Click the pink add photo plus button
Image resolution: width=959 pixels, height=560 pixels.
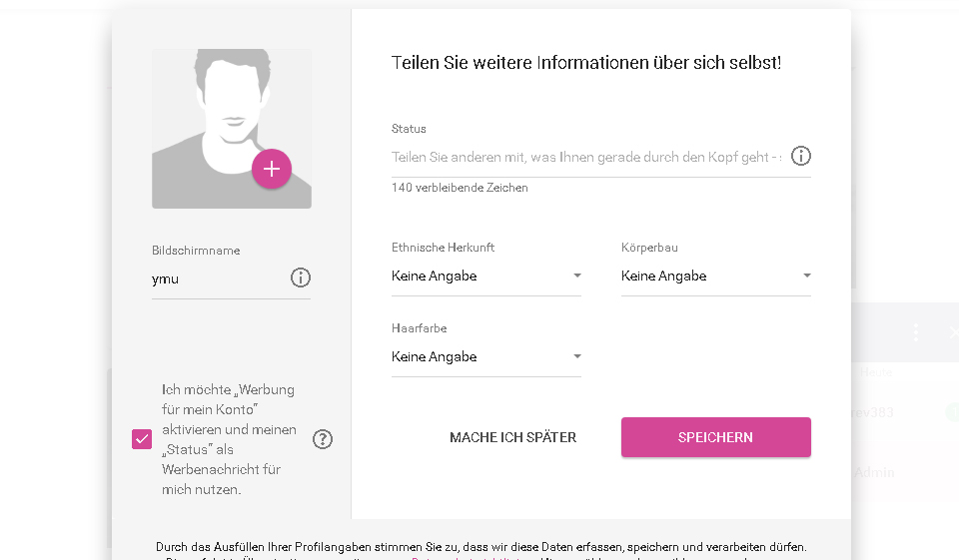click(x=272, y=169)
